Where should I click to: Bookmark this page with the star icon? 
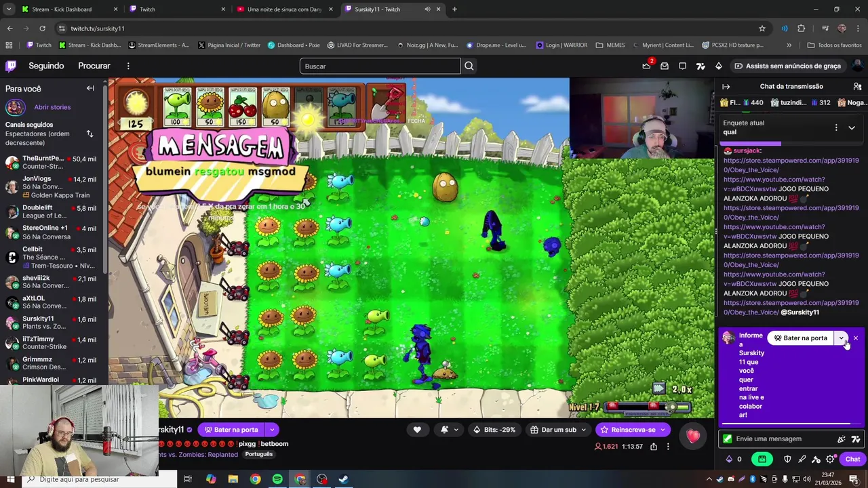pyautogui.click(x=762, y=28)
